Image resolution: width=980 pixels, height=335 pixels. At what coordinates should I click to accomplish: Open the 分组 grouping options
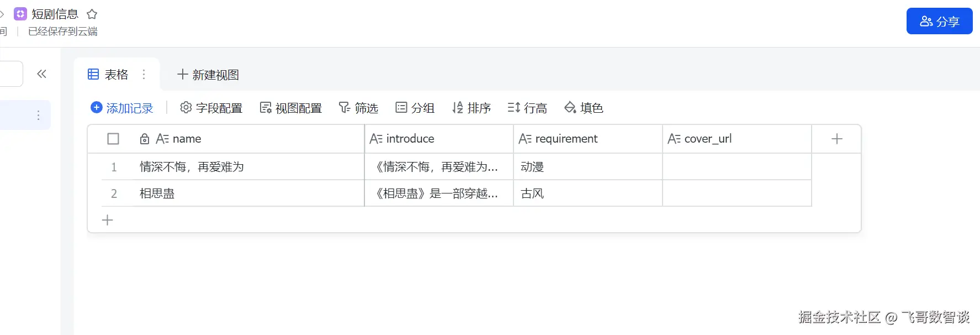click(x=415, y=108)
